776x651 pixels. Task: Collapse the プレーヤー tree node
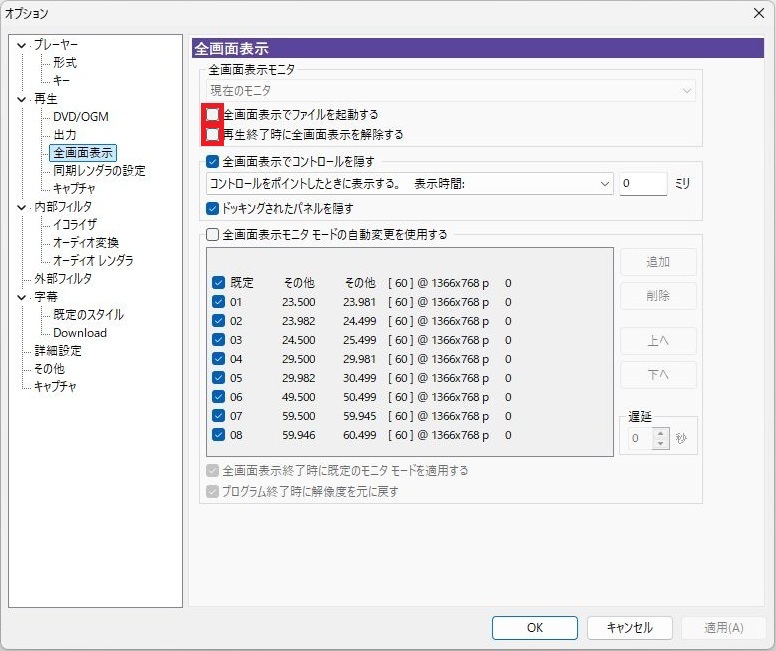point(22,45)
